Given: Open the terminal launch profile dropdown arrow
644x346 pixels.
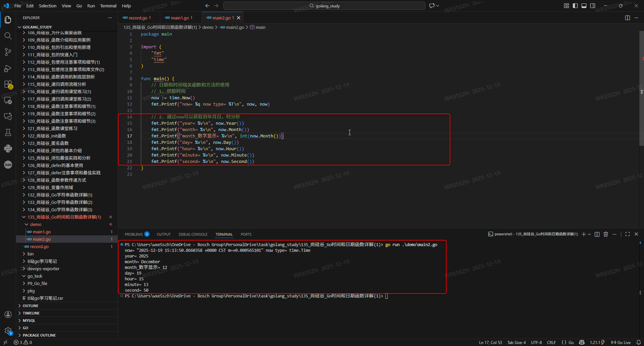Looking at the screenshot, I should point(589,234).
